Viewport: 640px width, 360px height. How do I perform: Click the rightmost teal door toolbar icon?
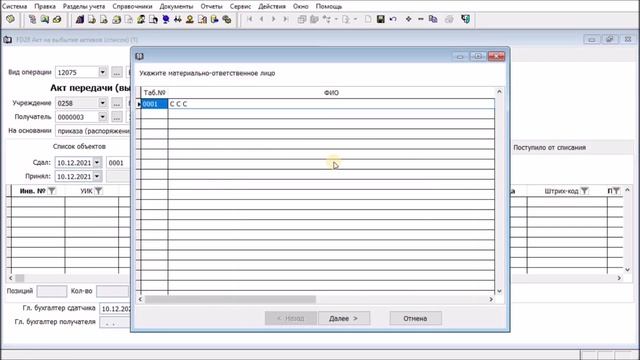(465, 19)
